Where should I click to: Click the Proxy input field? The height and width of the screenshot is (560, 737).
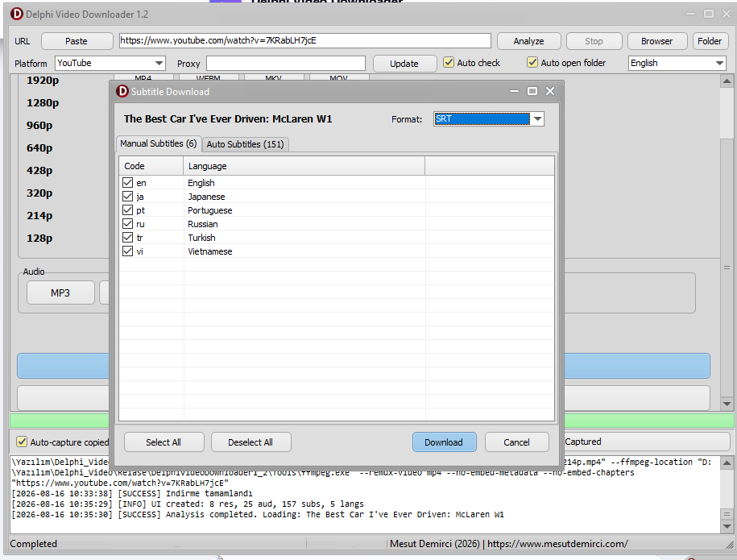[286, 63]
